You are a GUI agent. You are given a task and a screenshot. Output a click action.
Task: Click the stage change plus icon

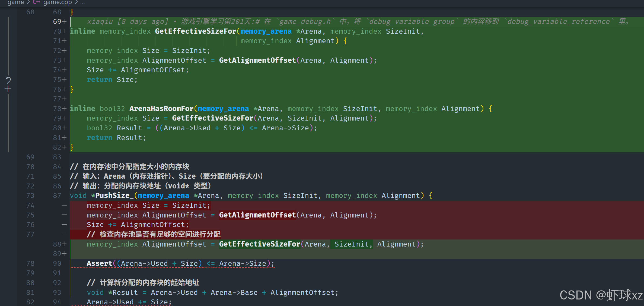[x=8, y=89]
